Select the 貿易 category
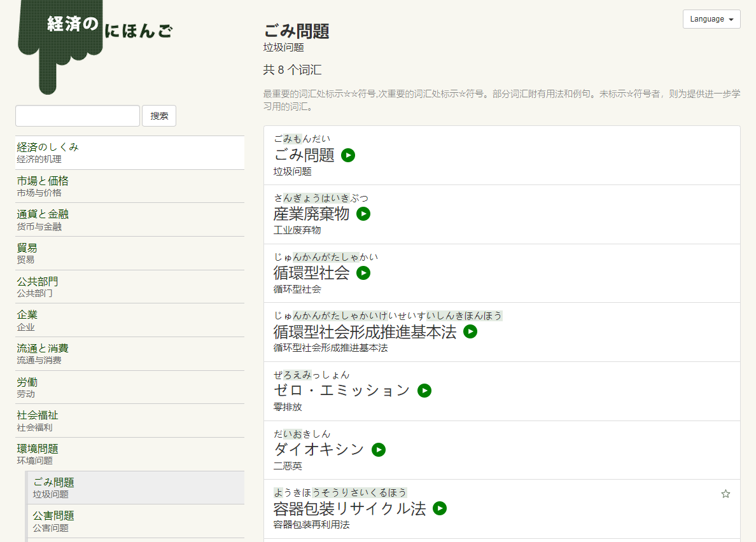756x542 pixels. [x=130, y=253]
